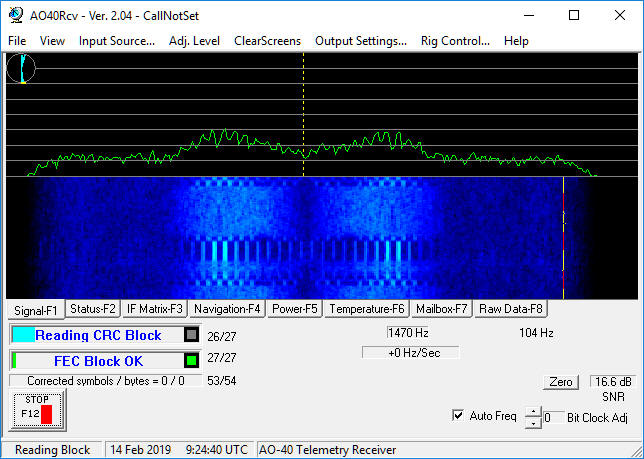
Task: Close the AO40Rcv window
Action: pyautogui.click(x=620, y=16)
